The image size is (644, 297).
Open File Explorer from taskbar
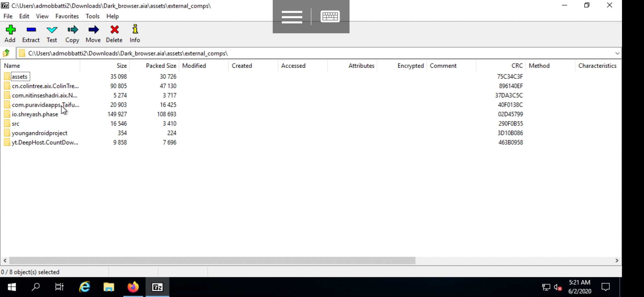pos(109,287)
